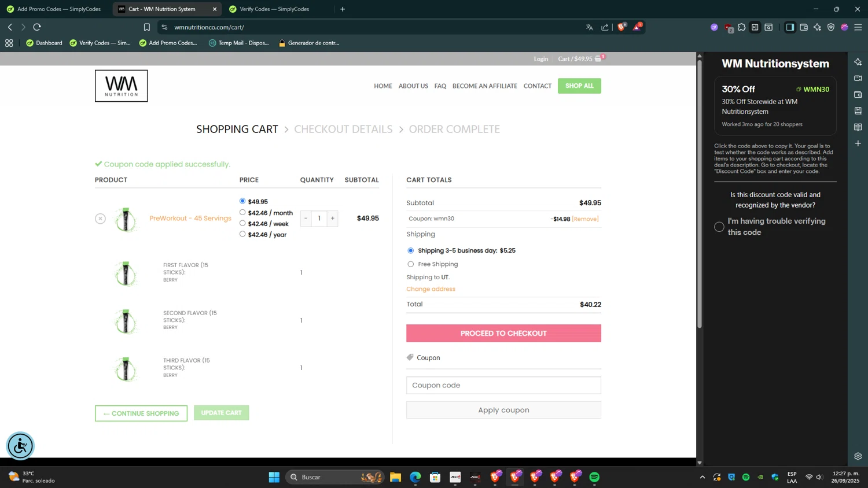Switch to Verify Codes — SimplyCodes tab
This screenshot has width=868, height=488.
[x=275, y=9]
